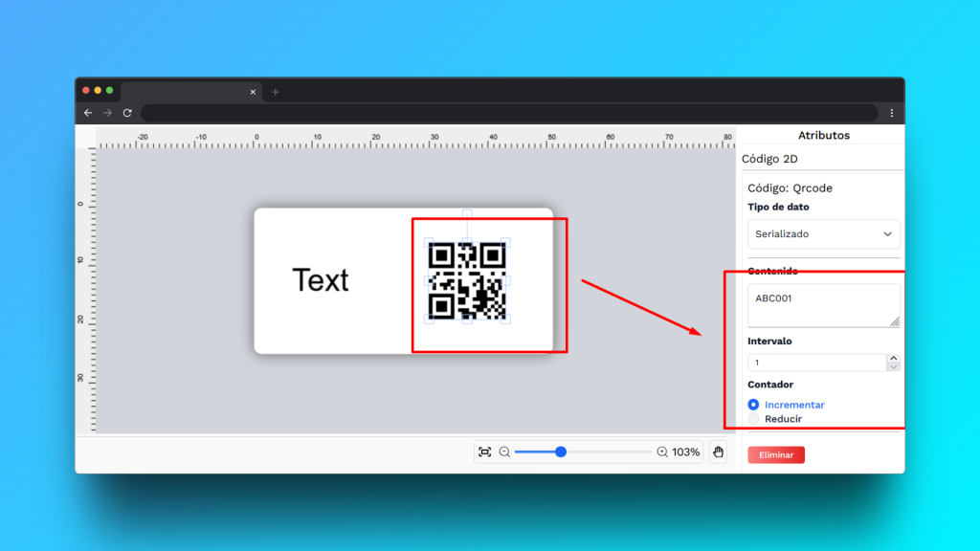Decrease Intervalo with down stepper arrow
The image size is (980, 551).
pyautogui.click(x=893, y=366)
